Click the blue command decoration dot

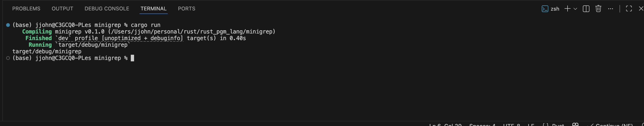click(x=8, y=25)
